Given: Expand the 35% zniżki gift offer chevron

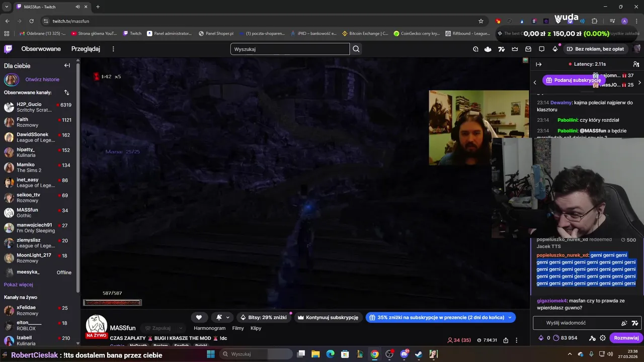Looking at the screenshot, I should 510,317.
